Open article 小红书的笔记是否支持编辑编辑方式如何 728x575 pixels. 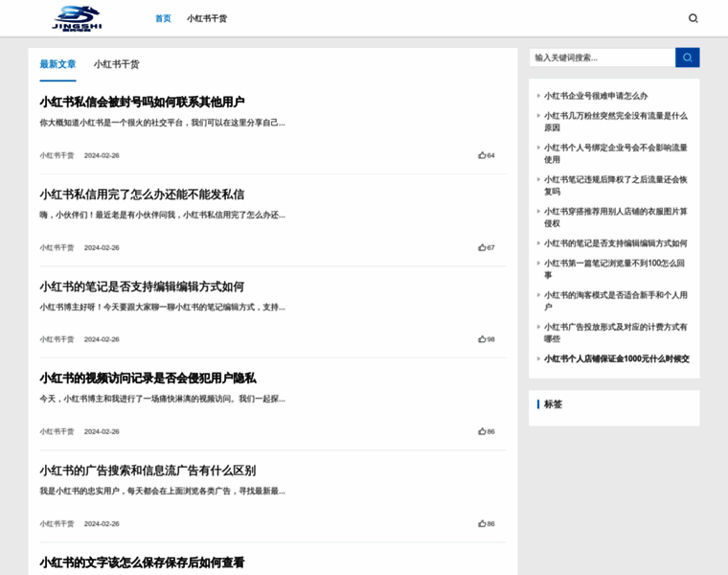(142, 287)
